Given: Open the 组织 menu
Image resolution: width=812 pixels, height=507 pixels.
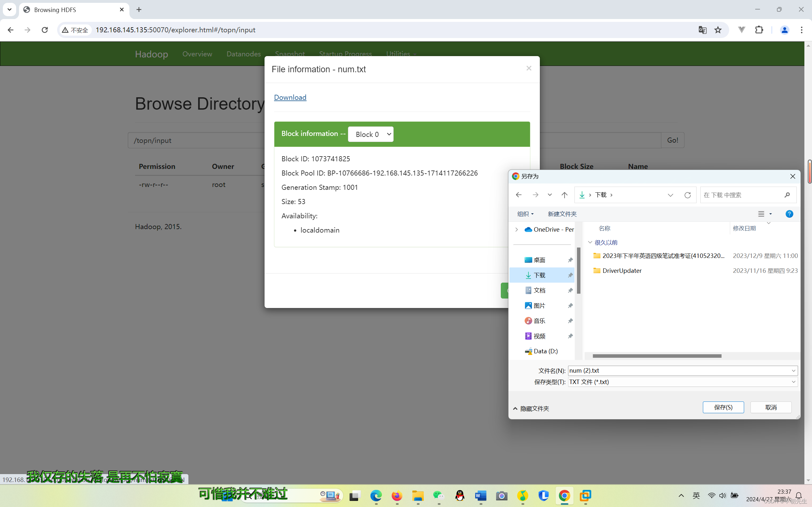Looking at the screenshot, I should coord(525,214).
